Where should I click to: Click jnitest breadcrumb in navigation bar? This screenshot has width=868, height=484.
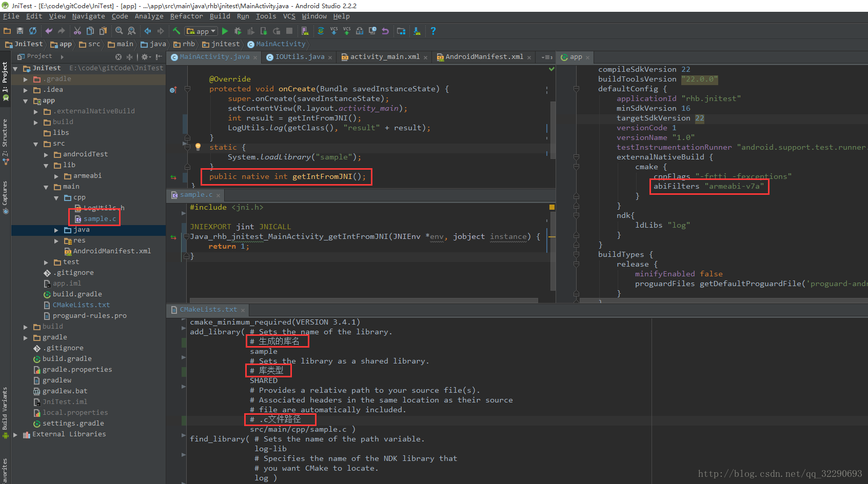point(221,44)
